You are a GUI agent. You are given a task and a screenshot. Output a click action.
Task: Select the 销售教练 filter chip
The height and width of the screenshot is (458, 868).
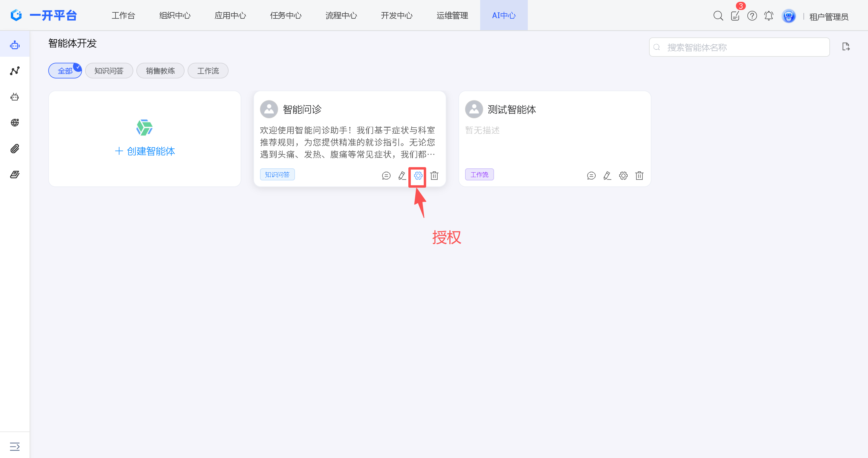click(160, 71)
